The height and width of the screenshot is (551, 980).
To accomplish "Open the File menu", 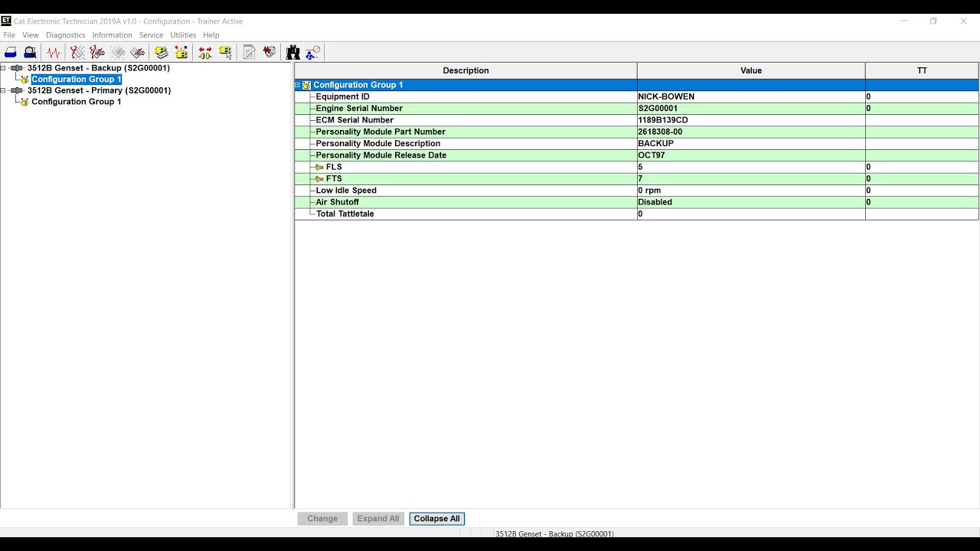I will tap(9, 35).
